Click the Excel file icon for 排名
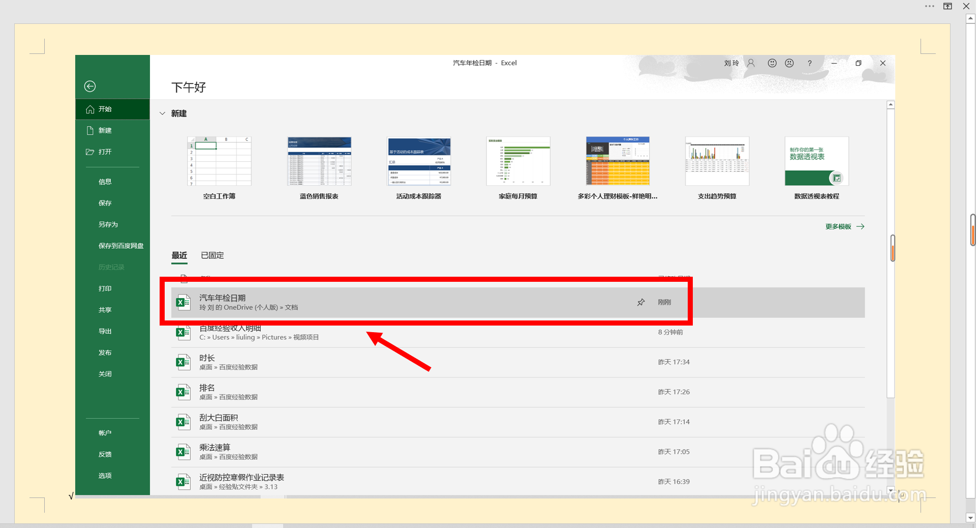 pos(183,392)
